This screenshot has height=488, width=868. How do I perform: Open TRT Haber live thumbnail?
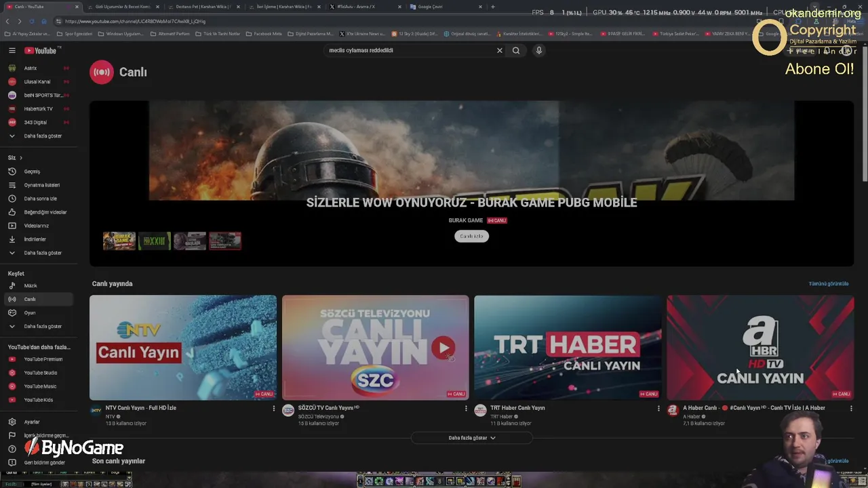568,347
